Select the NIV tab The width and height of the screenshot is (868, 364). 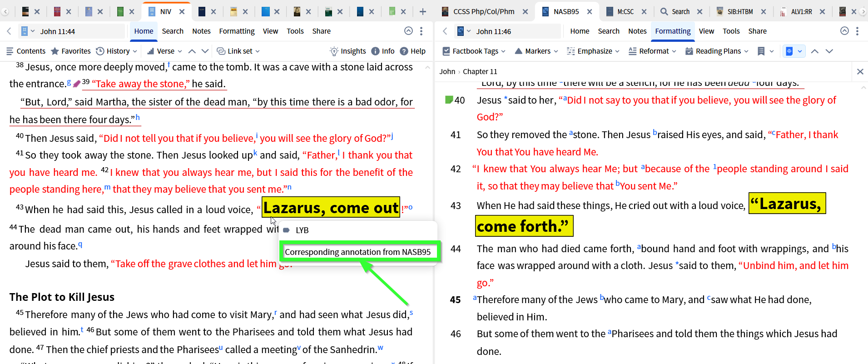pyautogui.click(x=165, y=11)
